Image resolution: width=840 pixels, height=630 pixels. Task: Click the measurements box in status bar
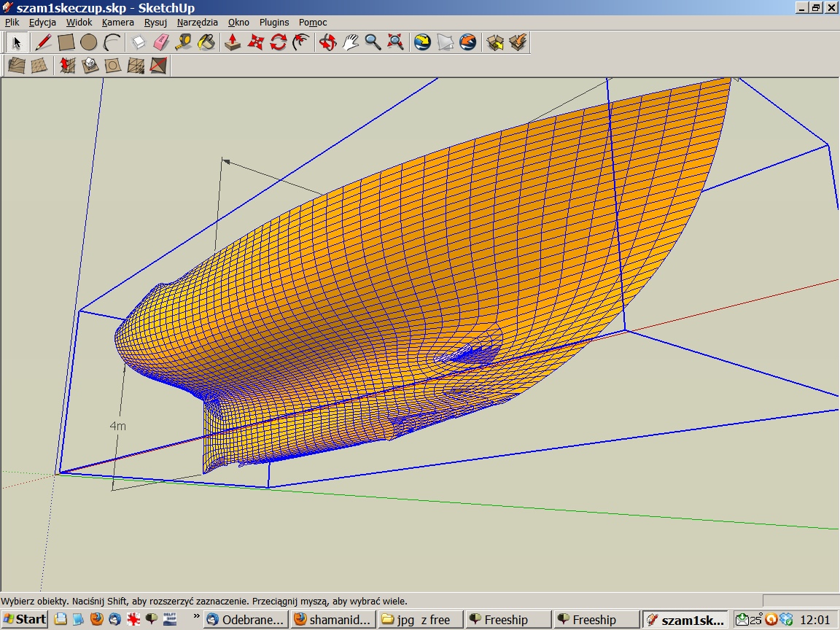[799, 601]
